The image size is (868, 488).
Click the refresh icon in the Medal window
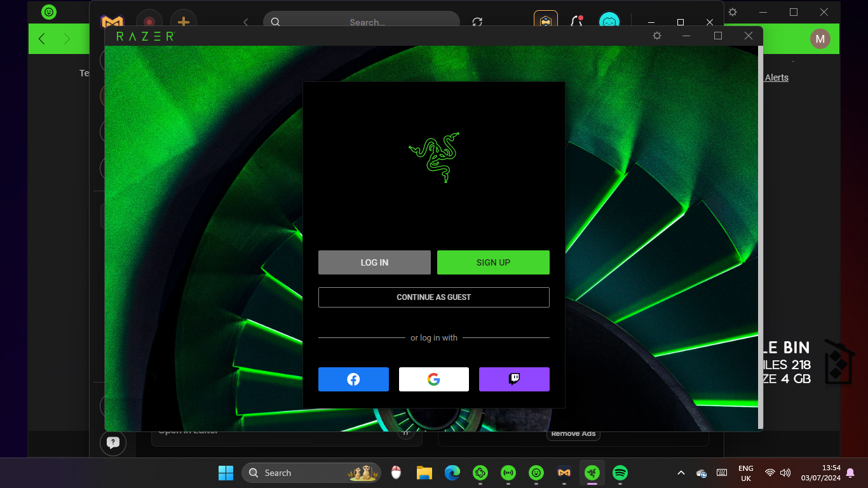tap(477, 22)
